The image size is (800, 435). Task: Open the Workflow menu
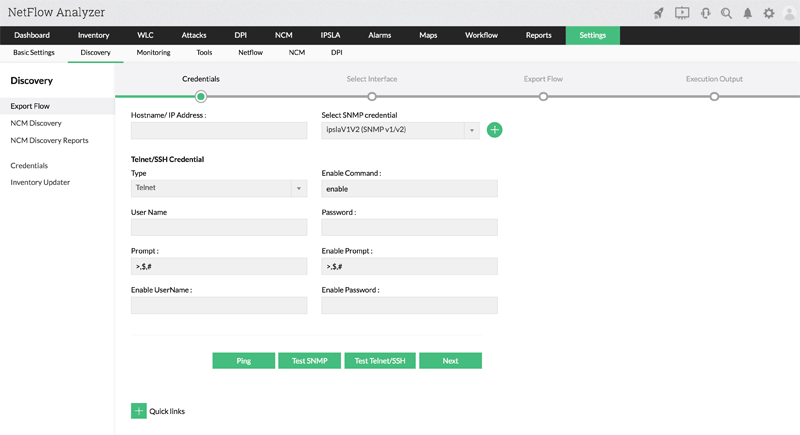[x=481, y=35]
